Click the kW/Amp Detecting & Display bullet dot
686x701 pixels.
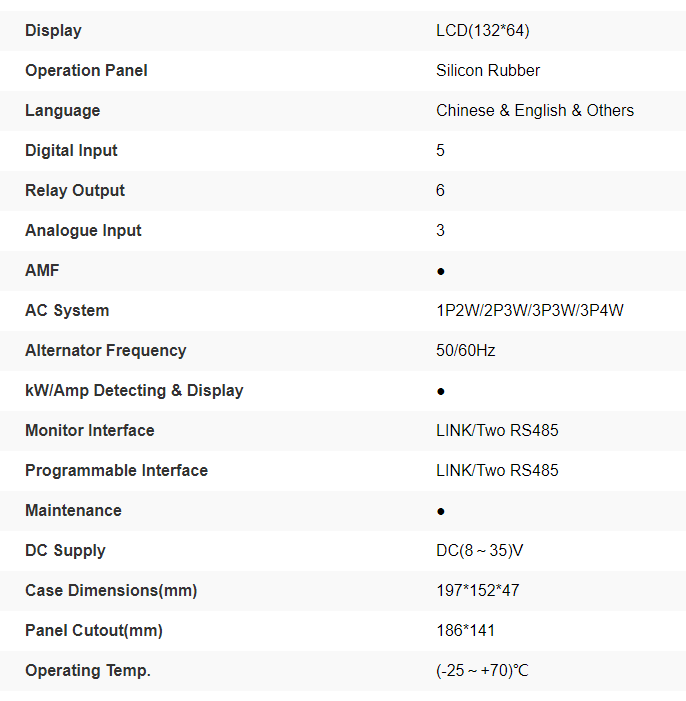[x=441, y=391]
